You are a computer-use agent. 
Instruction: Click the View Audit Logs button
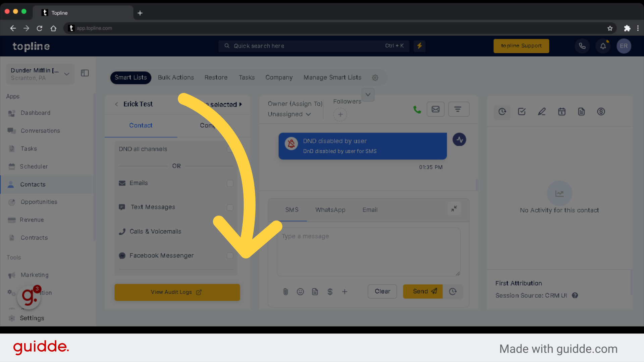tap(177, 292)
